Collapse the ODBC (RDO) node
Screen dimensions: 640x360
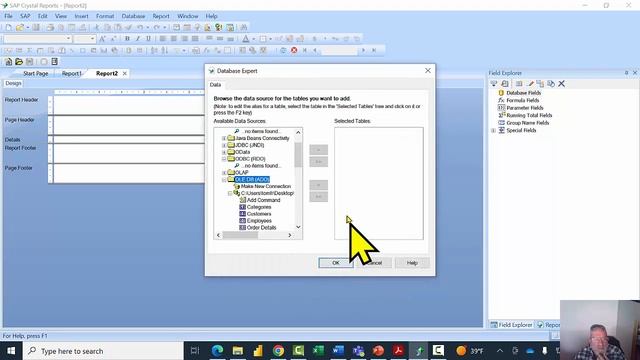coord(224,159)
